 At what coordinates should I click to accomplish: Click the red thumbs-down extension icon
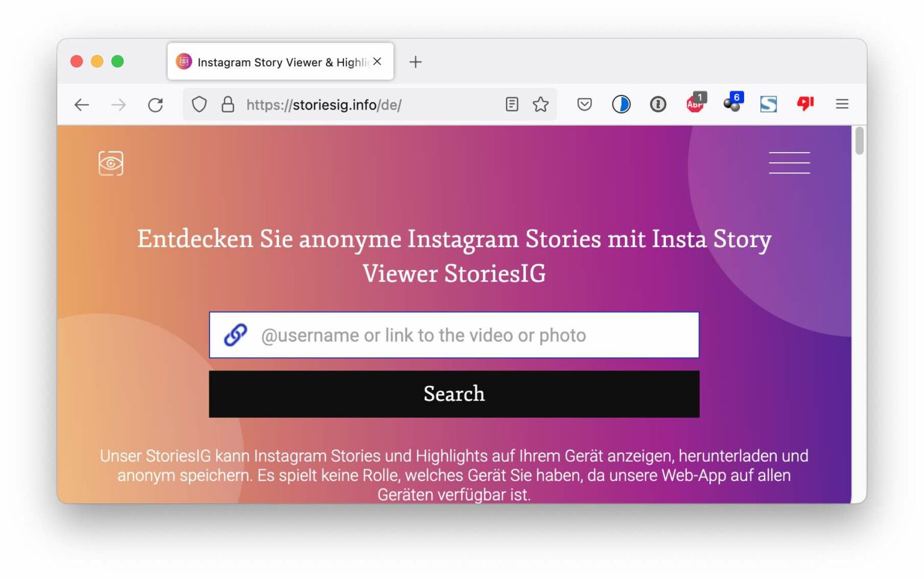click(x=805, y=103)
